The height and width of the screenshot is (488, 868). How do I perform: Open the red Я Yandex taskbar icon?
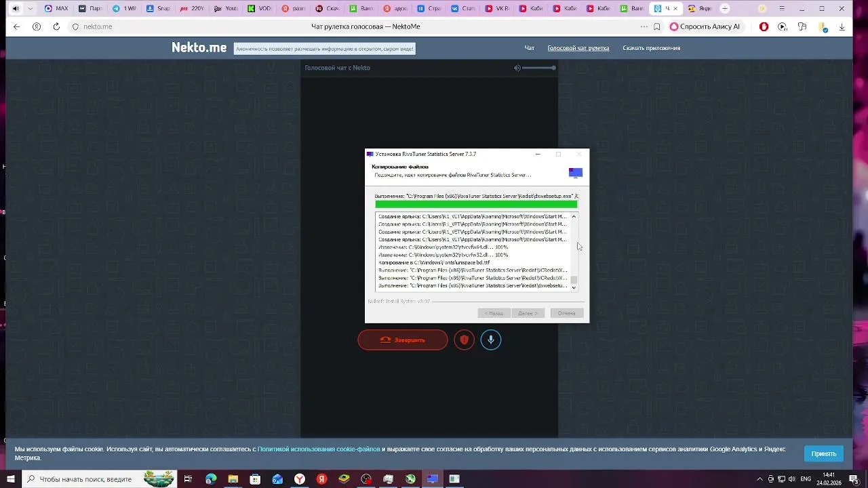[322, 479]
